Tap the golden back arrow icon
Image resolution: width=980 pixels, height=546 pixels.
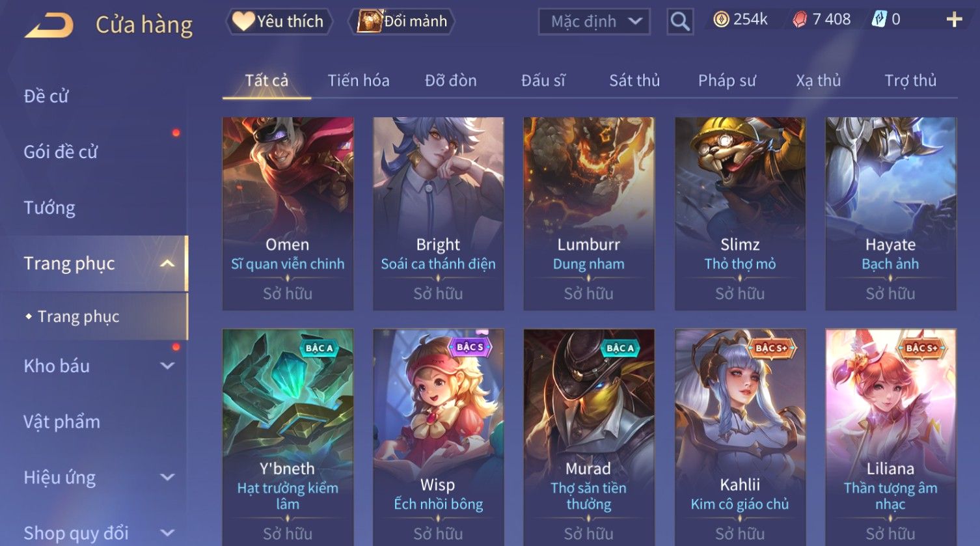[x=49, y=25]
